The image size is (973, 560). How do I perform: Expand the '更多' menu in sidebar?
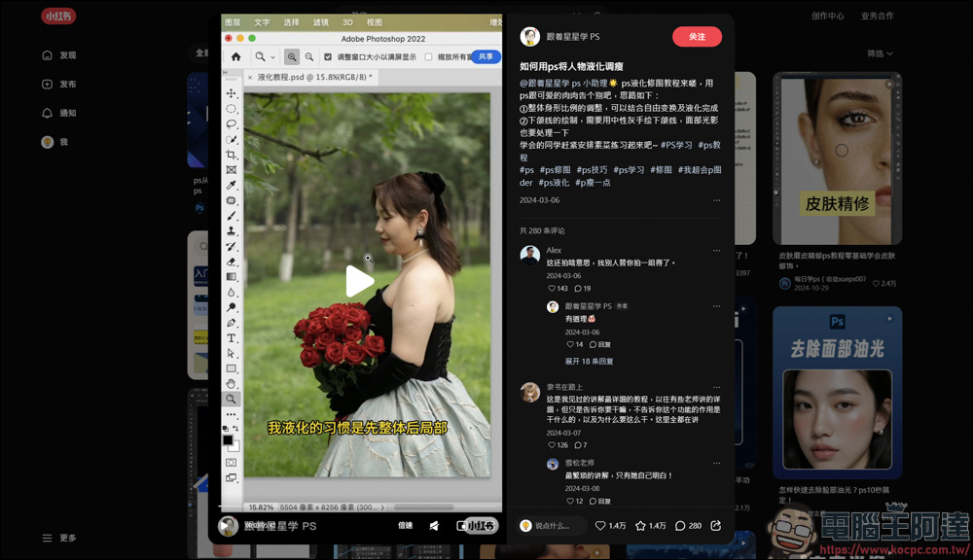tap(59, 538)
